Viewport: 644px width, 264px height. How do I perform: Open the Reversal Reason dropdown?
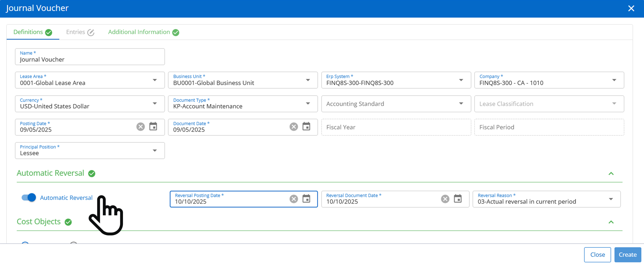(611, 199)
